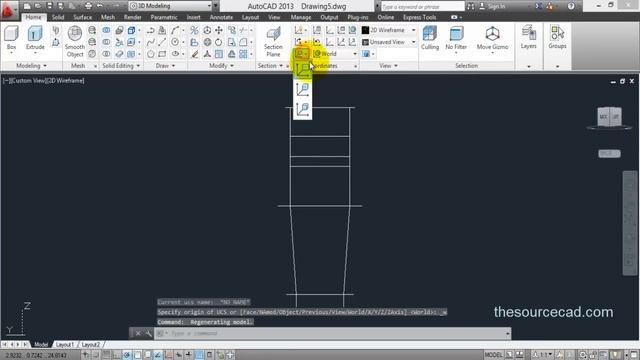Switch to the Surface ribbon tab
Image resolution: width=640 pixels, height=360 pixels.
(x=82, y=18)
